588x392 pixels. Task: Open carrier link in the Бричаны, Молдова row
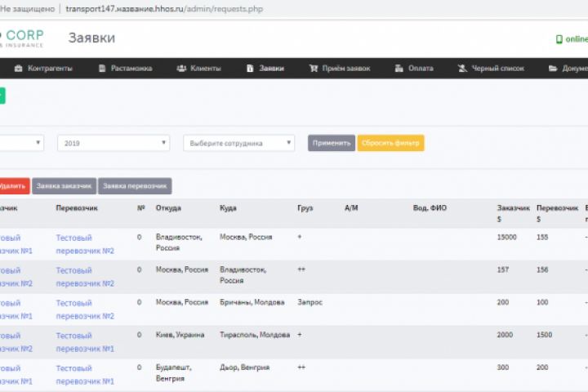point(85,310)
